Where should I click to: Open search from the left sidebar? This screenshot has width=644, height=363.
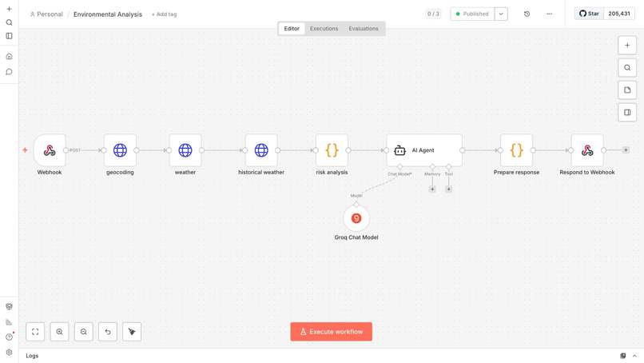tap(9, 22)
